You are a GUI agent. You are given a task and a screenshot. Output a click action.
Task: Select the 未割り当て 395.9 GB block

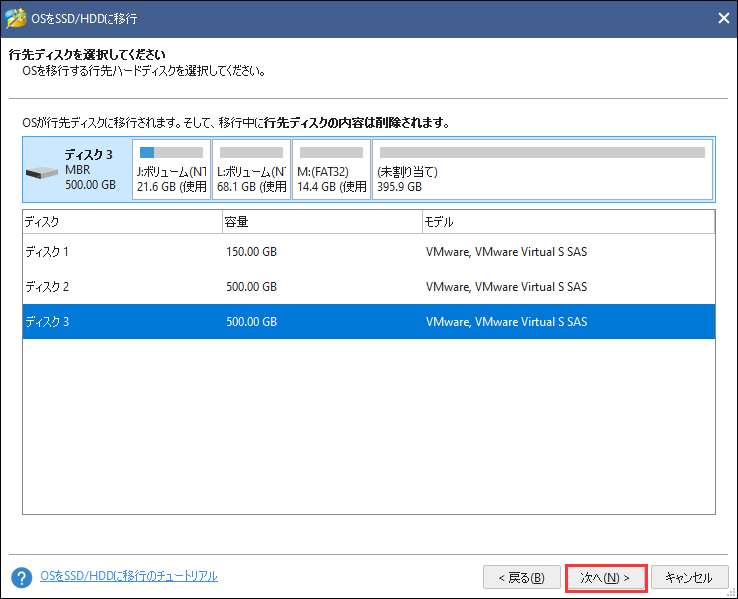[542, 169]
